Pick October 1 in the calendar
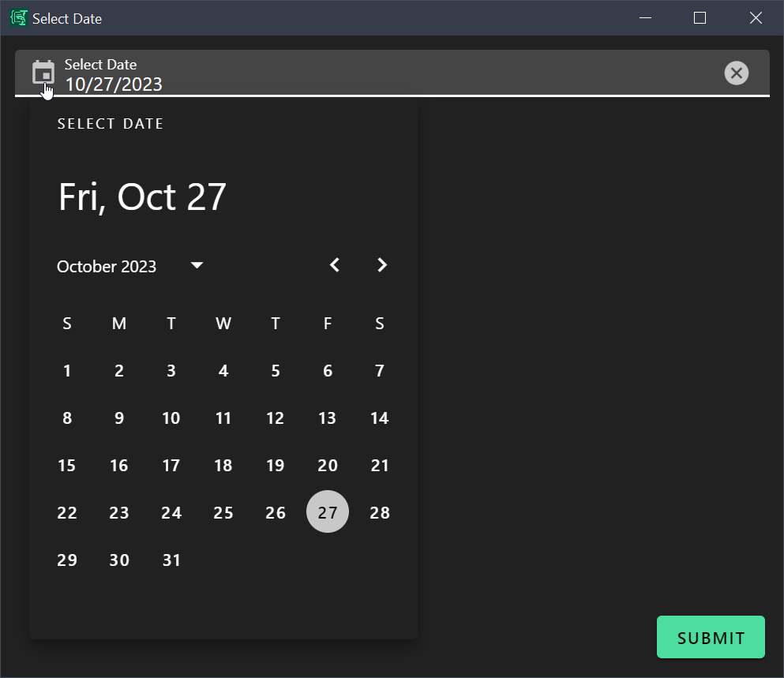784x678 pixels. point(67,371)
